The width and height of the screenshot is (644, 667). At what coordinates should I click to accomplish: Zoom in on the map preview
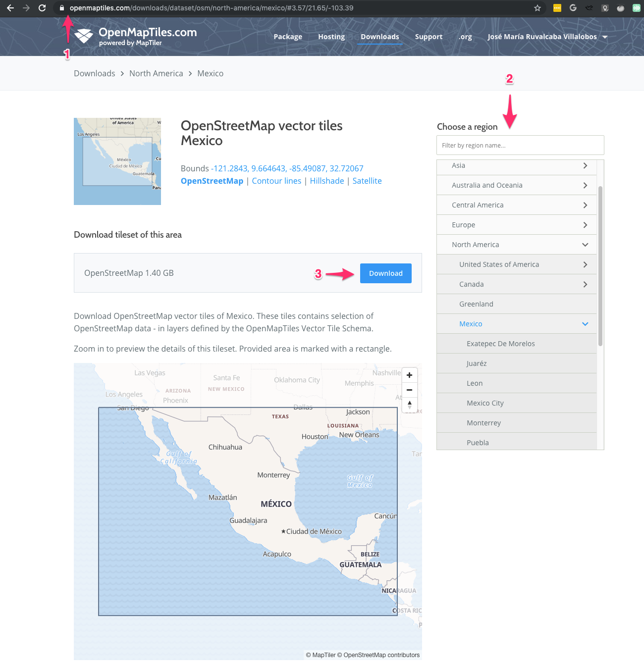[410, 375]
